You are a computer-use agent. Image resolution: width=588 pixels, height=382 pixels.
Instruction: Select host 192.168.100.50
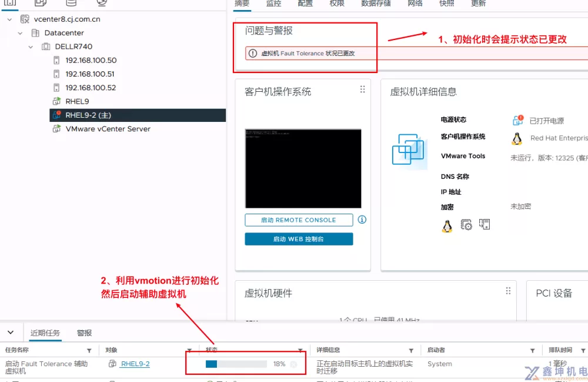point(91,60)
